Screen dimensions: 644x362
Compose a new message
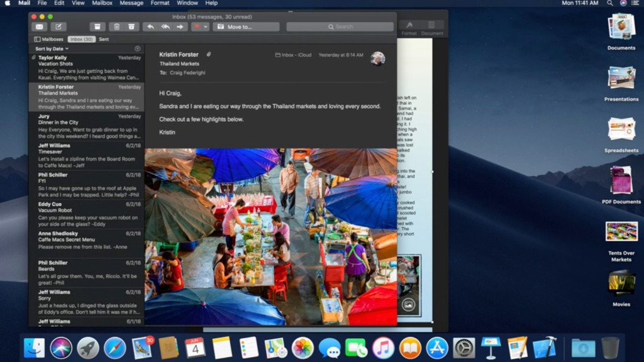tap(57, 27)
